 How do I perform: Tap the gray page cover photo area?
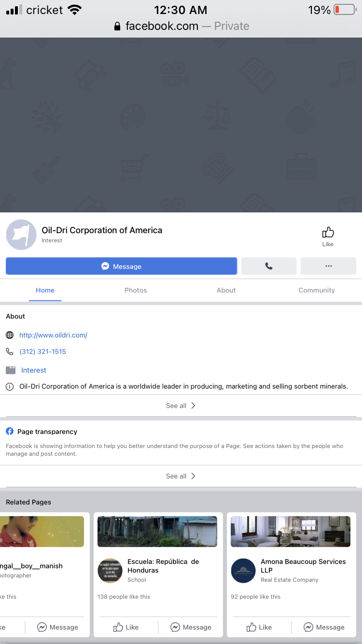pos(181,125)
